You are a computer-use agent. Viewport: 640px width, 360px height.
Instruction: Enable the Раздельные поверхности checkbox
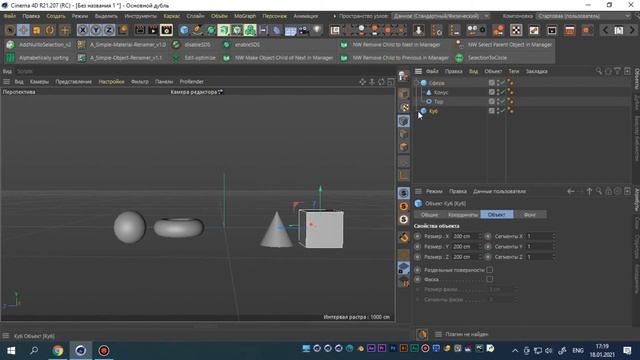pos(489,270)
